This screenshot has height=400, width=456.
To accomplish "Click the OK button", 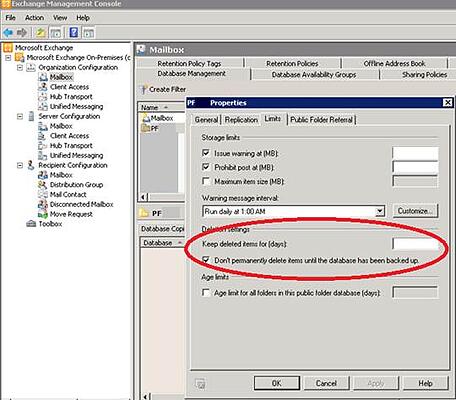I will click(x=277, y=383).
